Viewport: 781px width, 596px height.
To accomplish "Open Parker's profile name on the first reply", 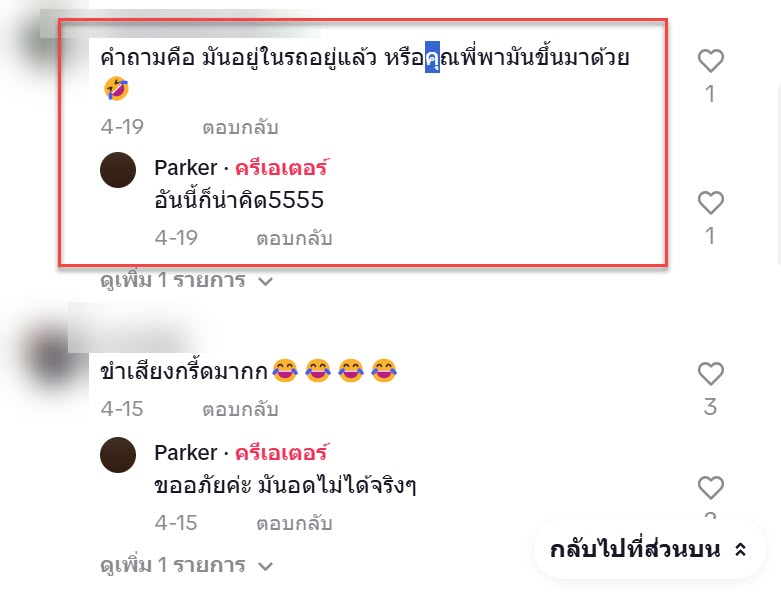I will point(186,168).
